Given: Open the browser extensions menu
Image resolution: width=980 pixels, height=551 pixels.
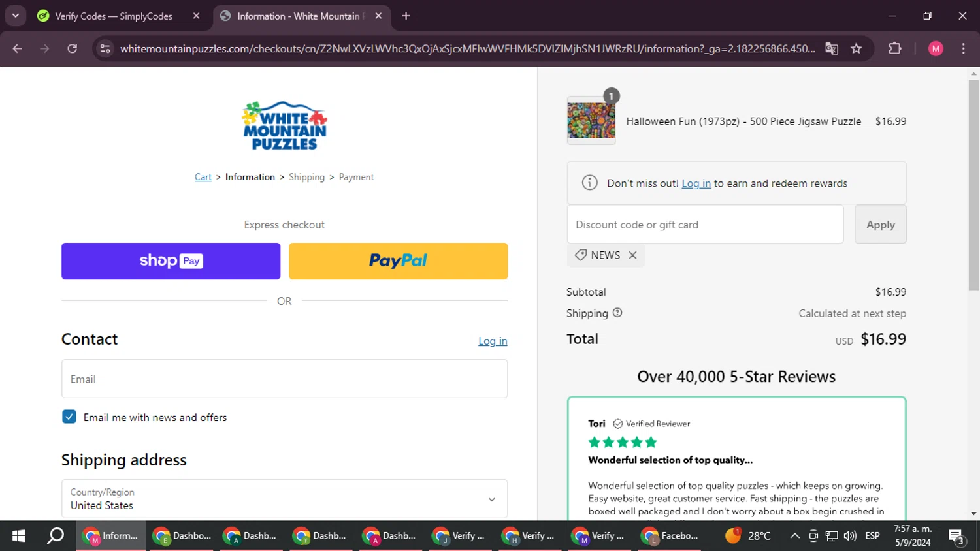Looking at the screenshot, I should [895, 48].
